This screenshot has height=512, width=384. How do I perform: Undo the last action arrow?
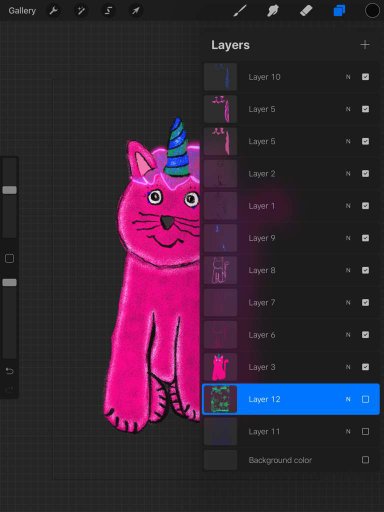tap(10, 371)
